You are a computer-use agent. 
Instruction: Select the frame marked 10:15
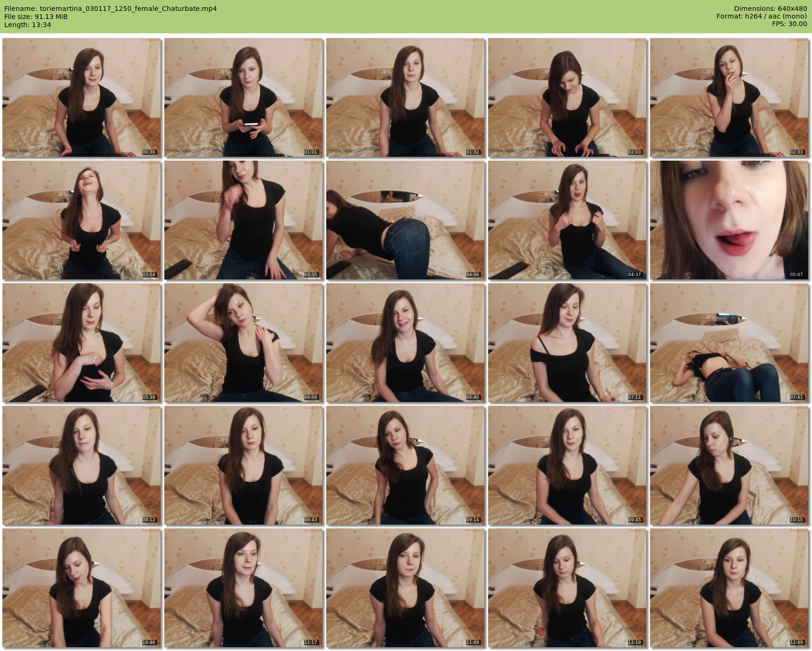pyautogui.click(x=729, y=465)
